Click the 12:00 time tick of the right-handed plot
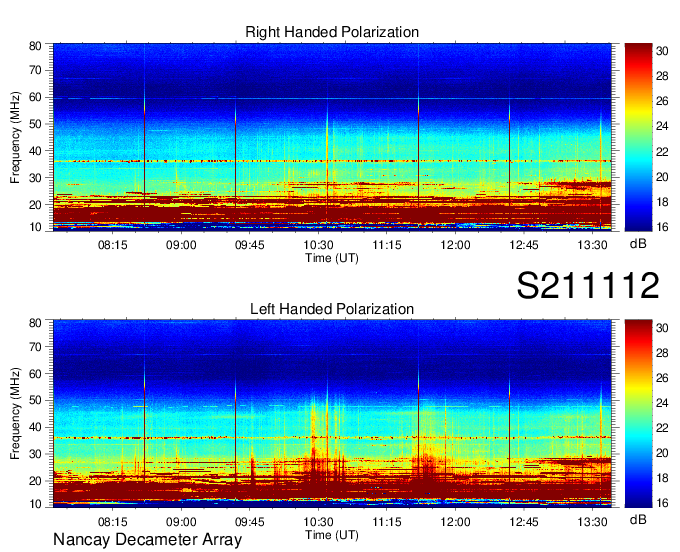680x552 pixels. (455, 245)
